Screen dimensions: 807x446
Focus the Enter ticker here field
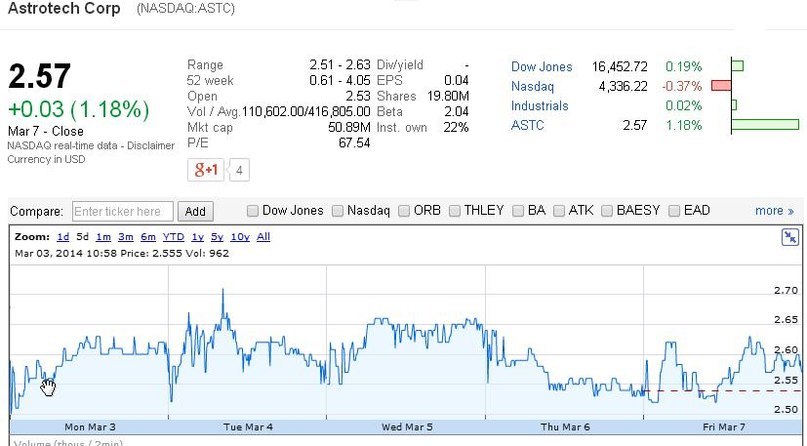[x=122, y=211]
